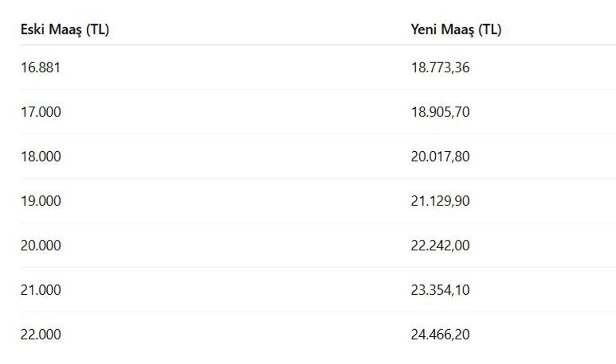
Task: Click the 17.000 old salary value
Action: (41, 112)
